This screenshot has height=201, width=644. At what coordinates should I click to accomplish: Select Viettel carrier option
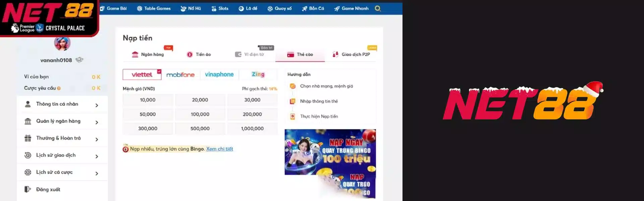coord(142,74)
